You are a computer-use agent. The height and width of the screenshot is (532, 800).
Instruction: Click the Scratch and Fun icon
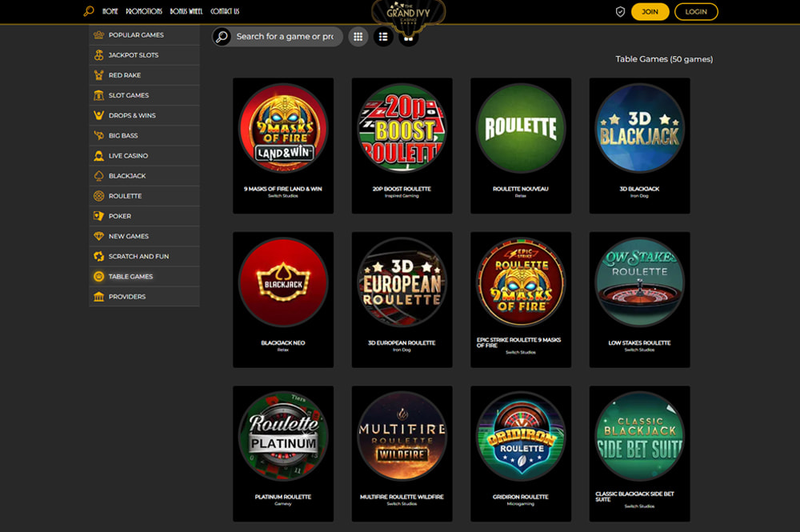(99, 257)
